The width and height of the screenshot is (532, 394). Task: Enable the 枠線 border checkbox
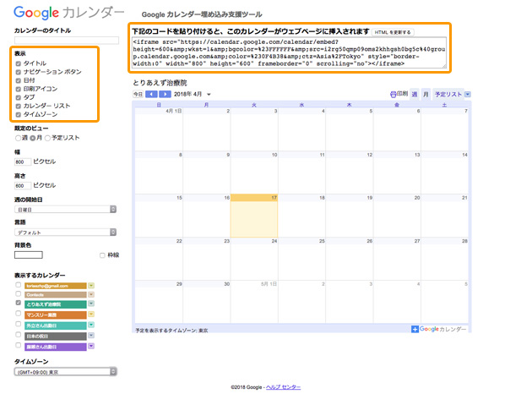[x=102, y=255]
